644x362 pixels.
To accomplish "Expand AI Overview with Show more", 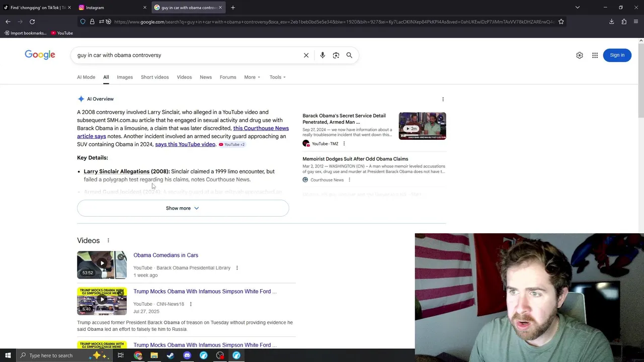I will coord(183,208).
